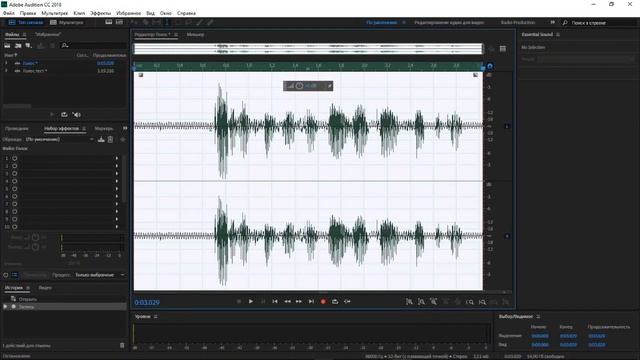This screenshot has width=640, height=360.
Task: Open the Файл menu
Action: 9,13
